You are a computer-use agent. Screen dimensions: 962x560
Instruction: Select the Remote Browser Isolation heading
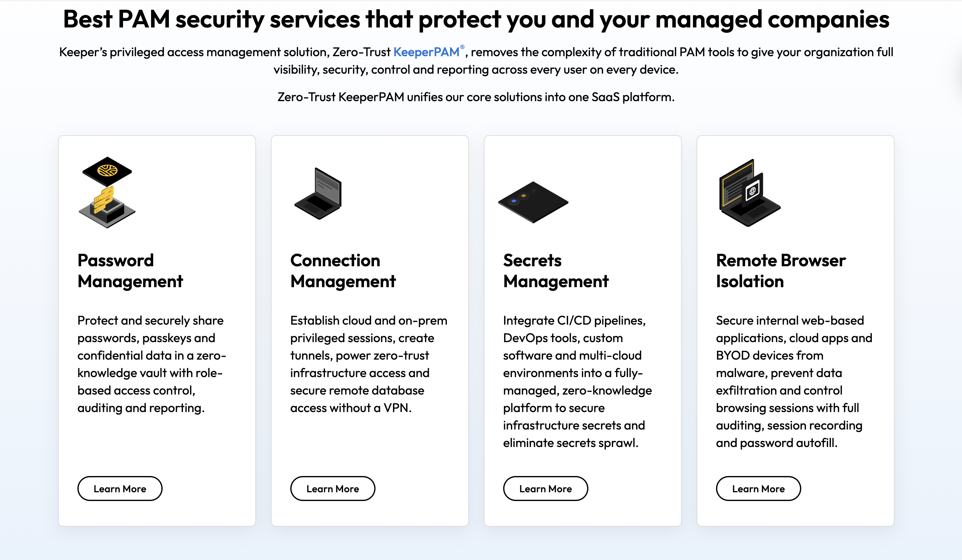[781, 271]
